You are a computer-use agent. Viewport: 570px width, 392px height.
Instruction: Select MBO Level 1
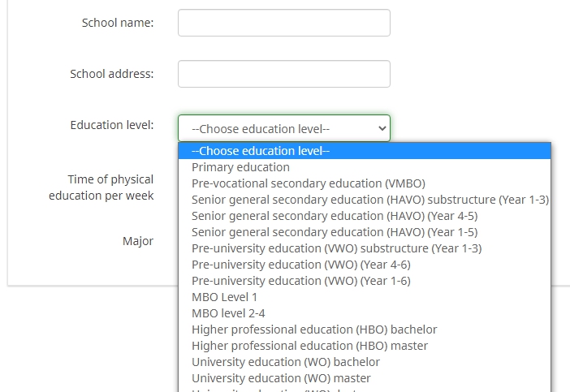tap(224, 297)
